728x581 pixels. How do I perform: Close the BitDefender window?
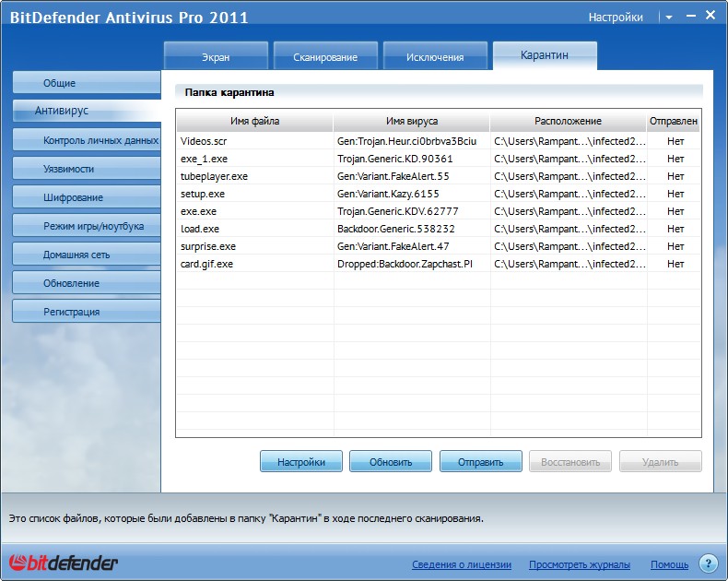(710, 15)
